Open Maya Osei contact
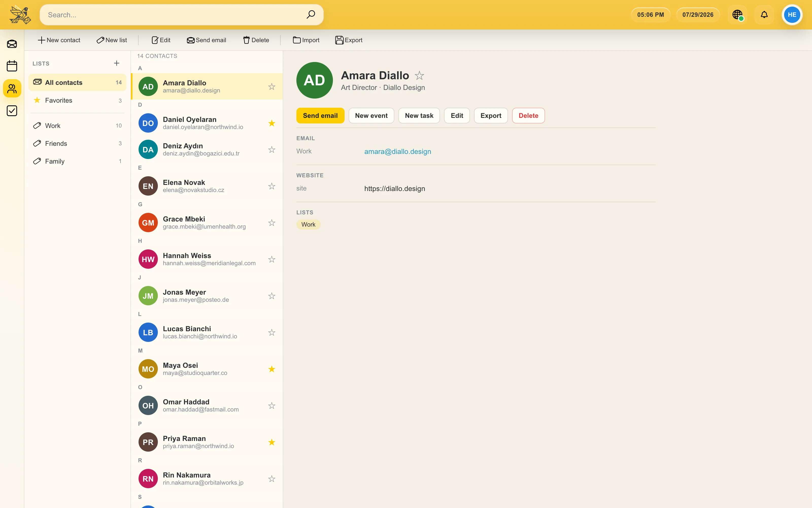Screen dimensions: 812x508 pos(207,369)
